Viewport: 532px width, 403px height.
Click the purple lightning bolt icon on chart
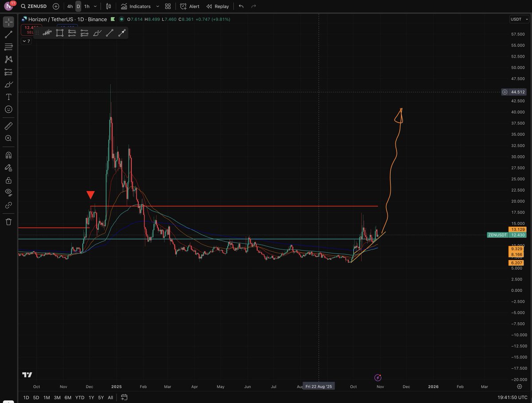[378, 378]
